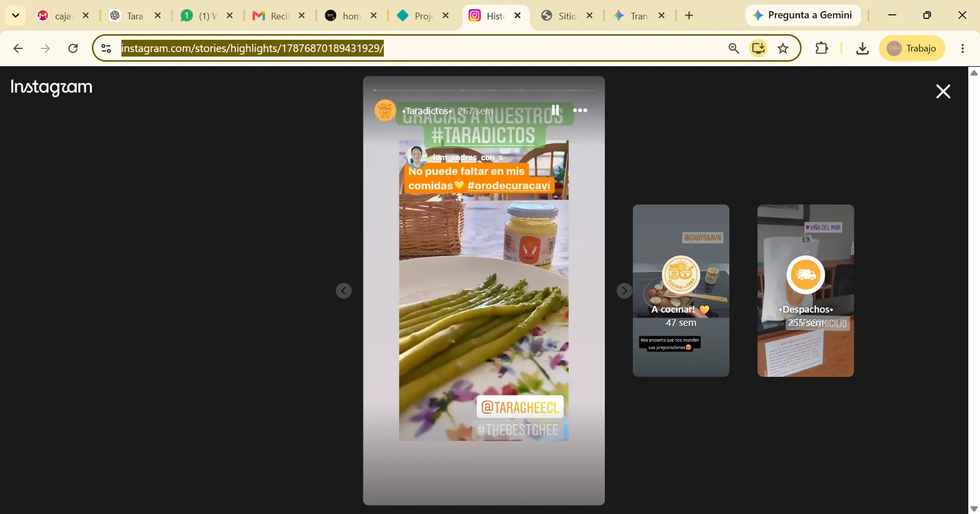Click the A cocinar circular cover icon

pos(681,275)
